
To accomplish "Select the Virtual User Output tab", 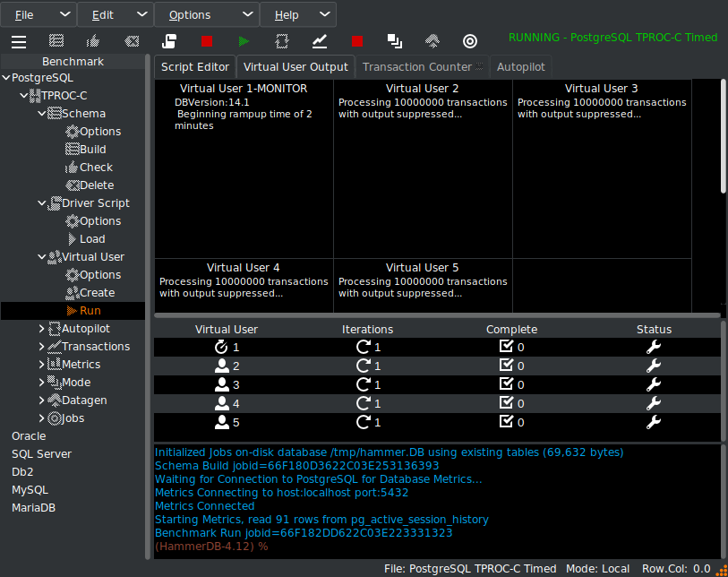I will (295, 67).
